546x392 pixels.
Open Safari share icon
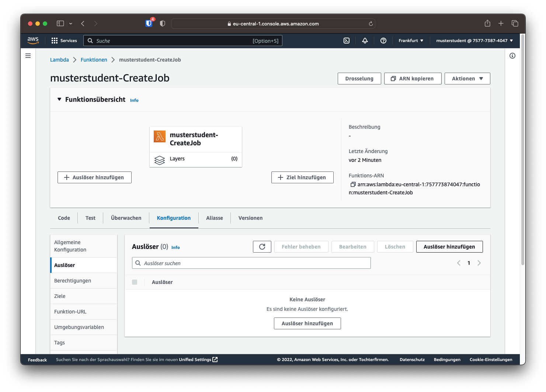pos(487,23)
